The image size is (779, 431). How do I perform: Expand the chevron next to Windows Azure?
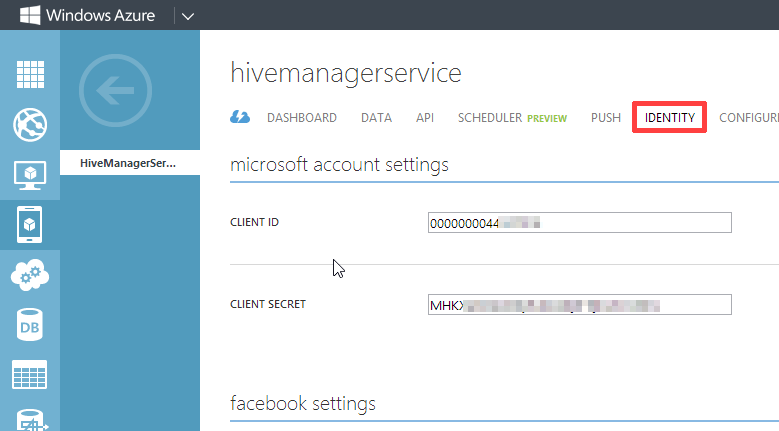coord(187,15)
